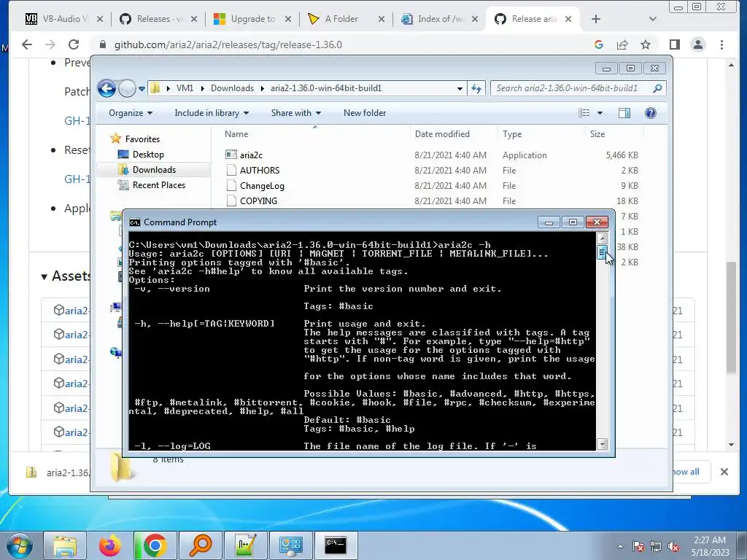This screenshot has height=560, width=747.
Task: Go back in Chrome browser history
Action: click(x=27, y=44)
